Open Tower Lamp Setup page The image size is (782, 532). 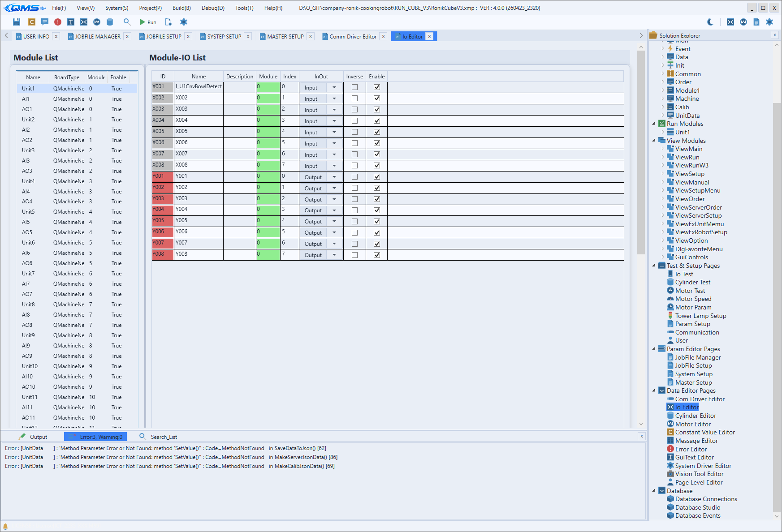(700, 316)
